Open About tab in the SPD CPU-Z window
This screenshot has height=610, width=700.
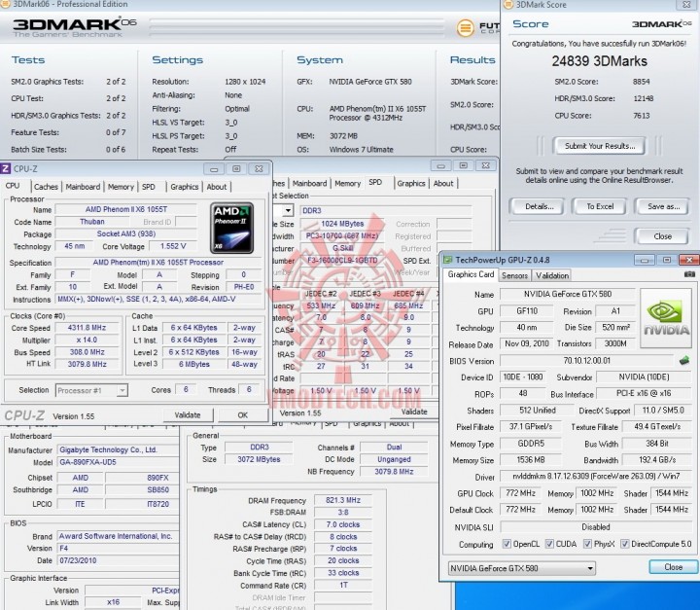tap(443, 183)
